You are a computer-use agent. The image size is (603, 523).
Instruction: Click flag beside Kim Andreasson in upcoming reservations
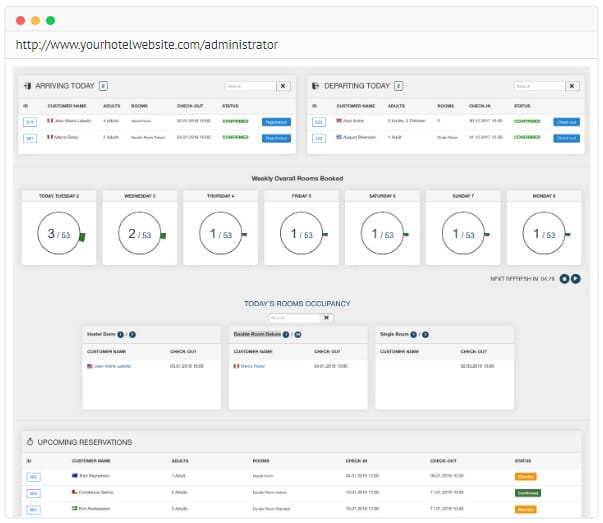pos(75,508)
